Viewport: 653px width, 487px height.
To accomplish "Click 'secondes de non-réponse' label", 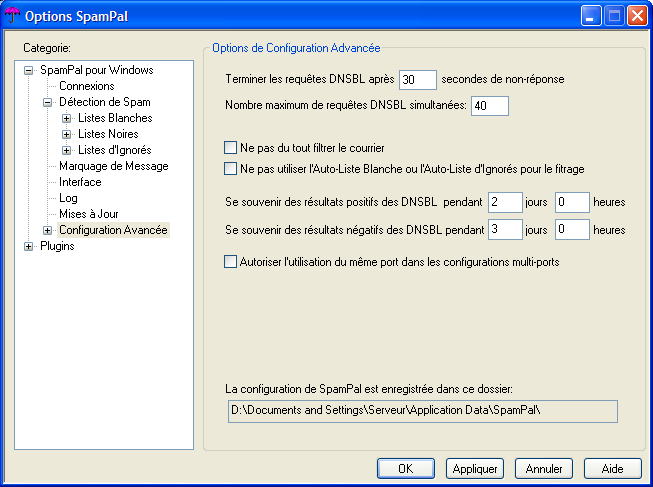I will pos(503,79).
